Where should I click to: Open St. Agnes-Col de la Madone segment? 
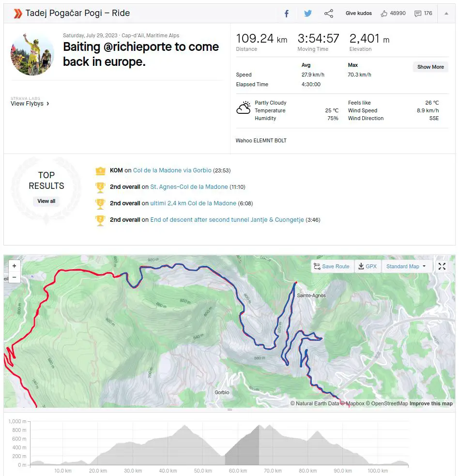pos(189,187)
